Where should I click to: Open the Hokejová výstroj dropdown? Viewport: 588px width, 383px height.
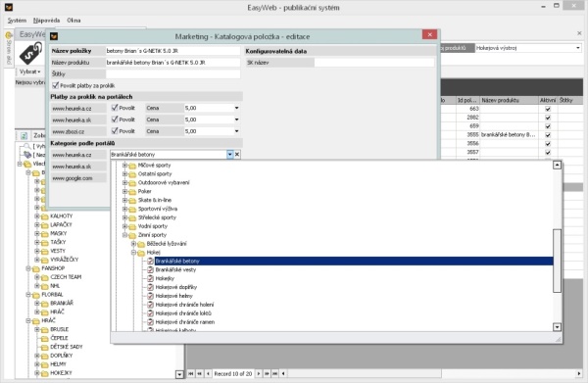(577, 48)
